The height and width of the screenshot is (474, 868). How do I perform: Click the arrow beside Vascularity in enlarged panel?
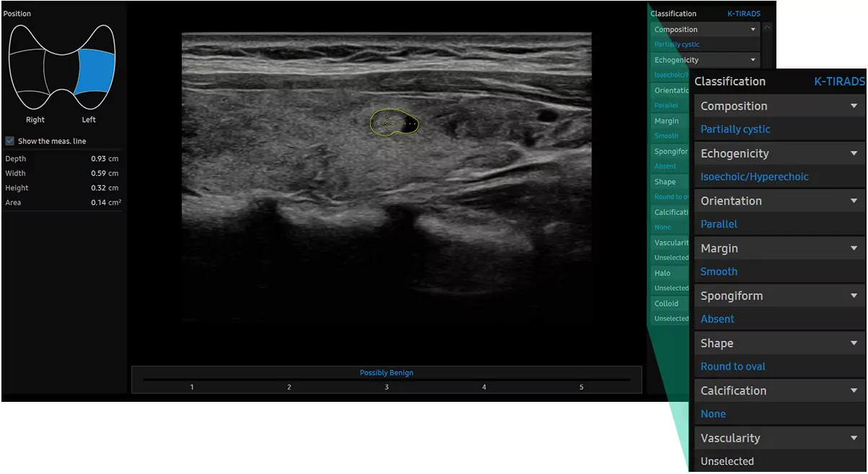pos(854,438)
